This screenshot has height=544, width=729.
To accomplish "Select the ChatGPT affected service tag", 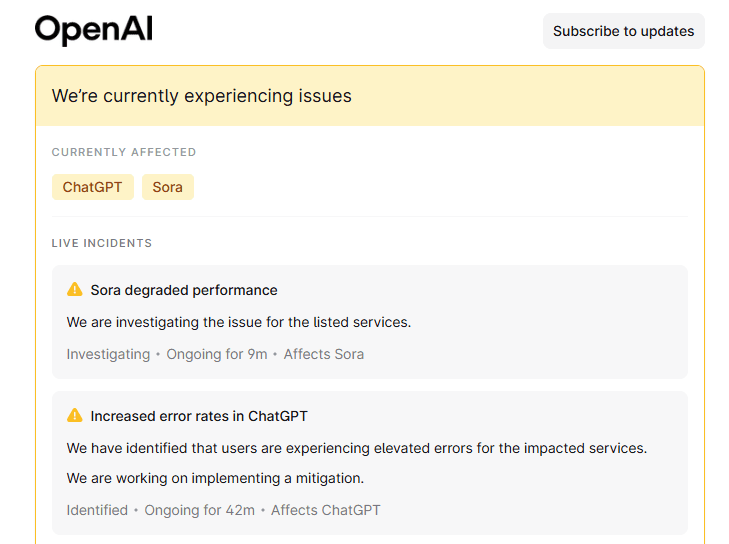I will pyautogui.click(x=92, y=187).
